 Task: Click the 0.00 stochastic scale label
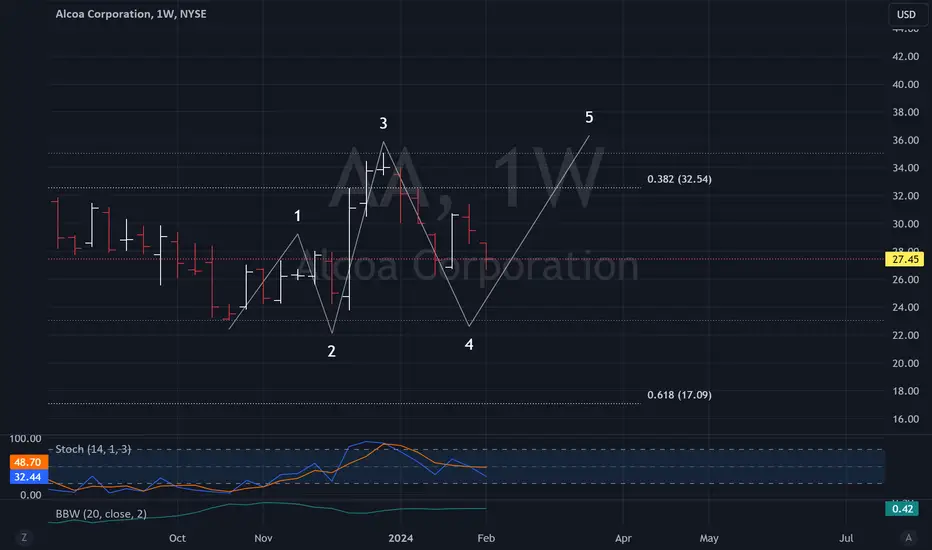[30, 495]
